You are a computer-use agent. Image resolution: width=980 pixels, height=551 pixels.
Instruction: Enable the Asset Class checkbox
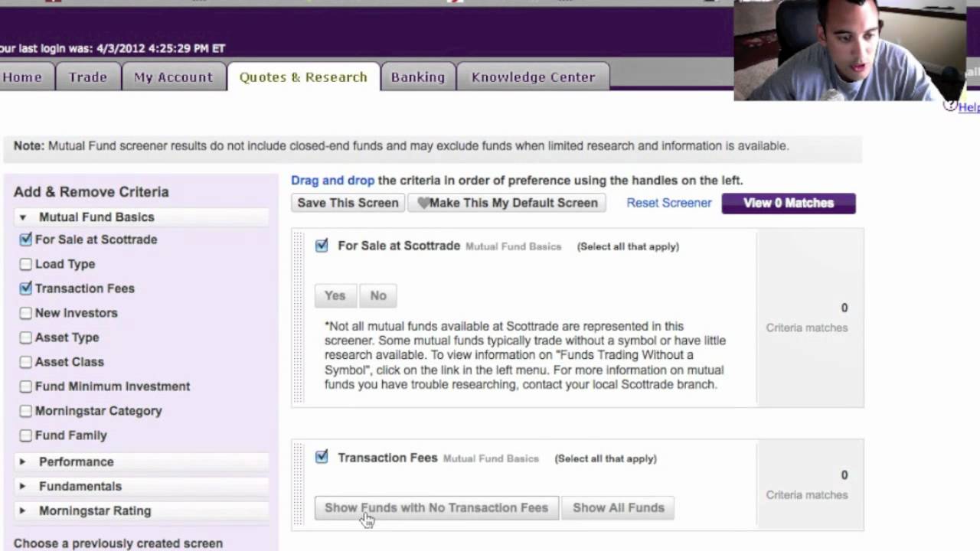pyautogui.click(x=26, y=362)
